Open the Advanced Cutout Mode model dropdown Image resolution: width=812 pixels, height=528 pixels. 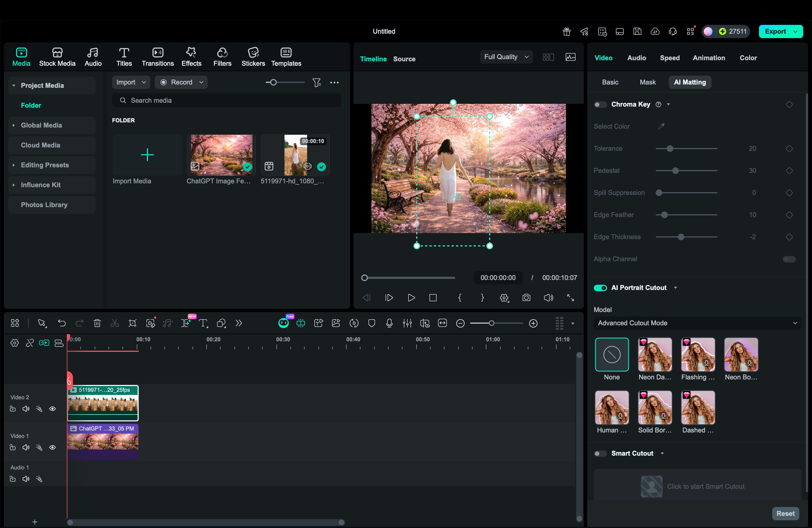pos(697,323)
